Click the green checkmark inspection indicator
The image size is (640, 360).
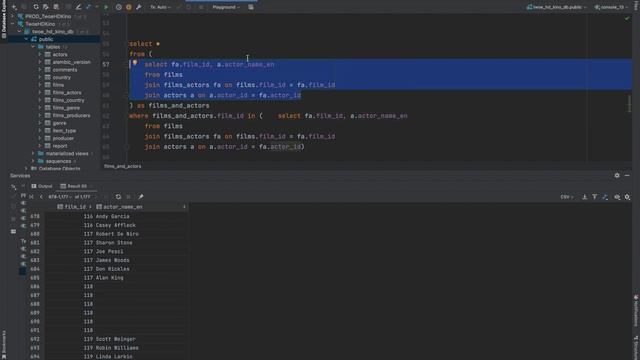(x=627, y=18)
